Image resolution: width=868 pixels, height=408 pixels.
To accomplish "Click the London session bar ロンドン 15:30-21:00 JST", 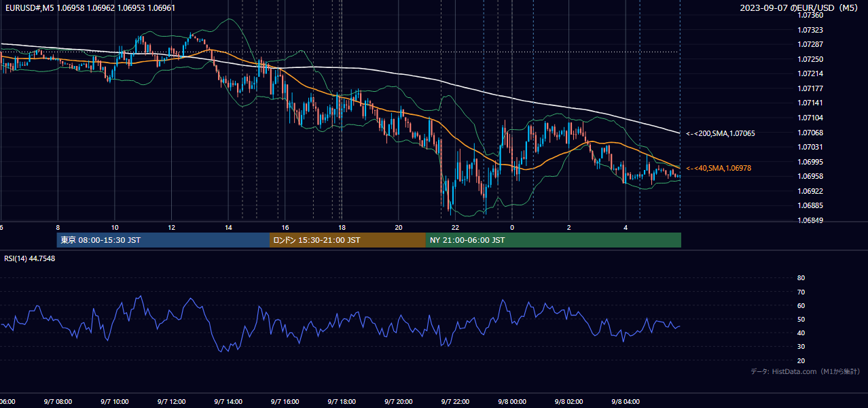I will tap(348, 240).
